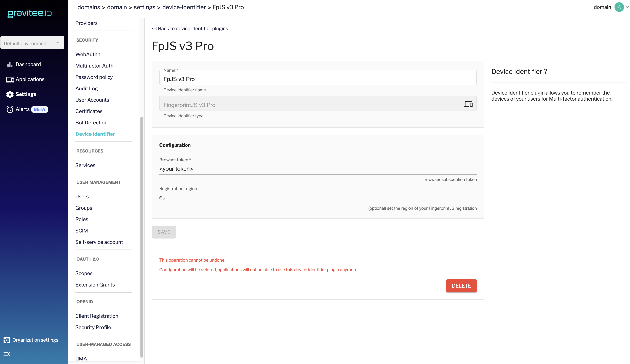Click the Applications devices icon

click(x=10, y=79)
